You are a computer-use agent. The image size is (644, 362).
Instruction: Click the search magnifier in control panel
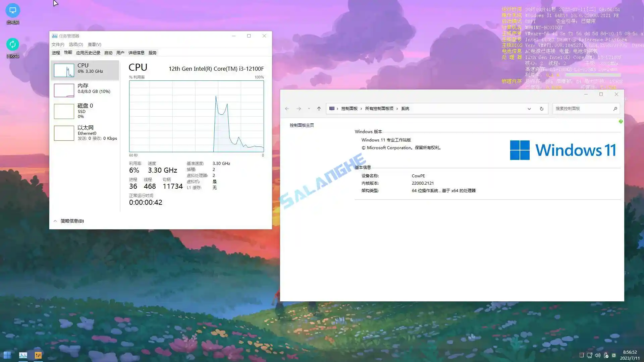(615, 109)
